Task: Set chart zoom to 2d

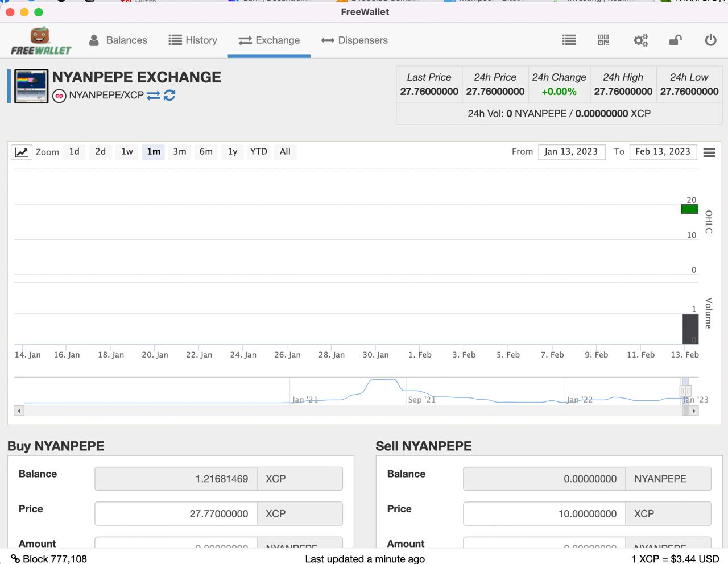Action: click(101, 152)
